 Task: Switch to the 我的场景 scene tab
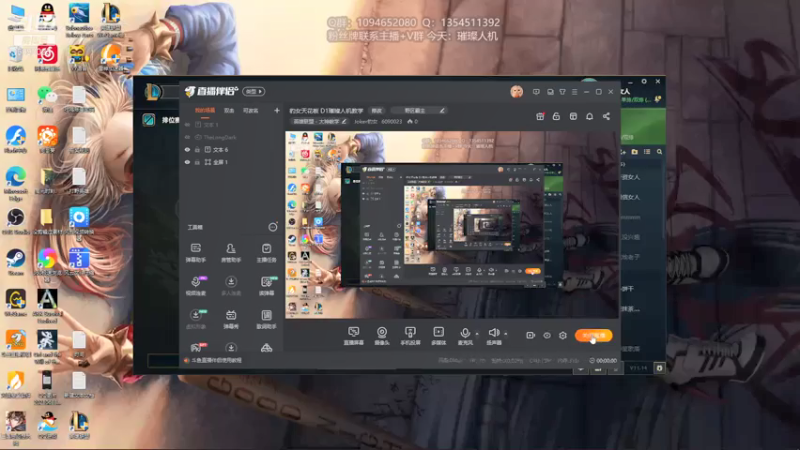(x=205, y=110)
